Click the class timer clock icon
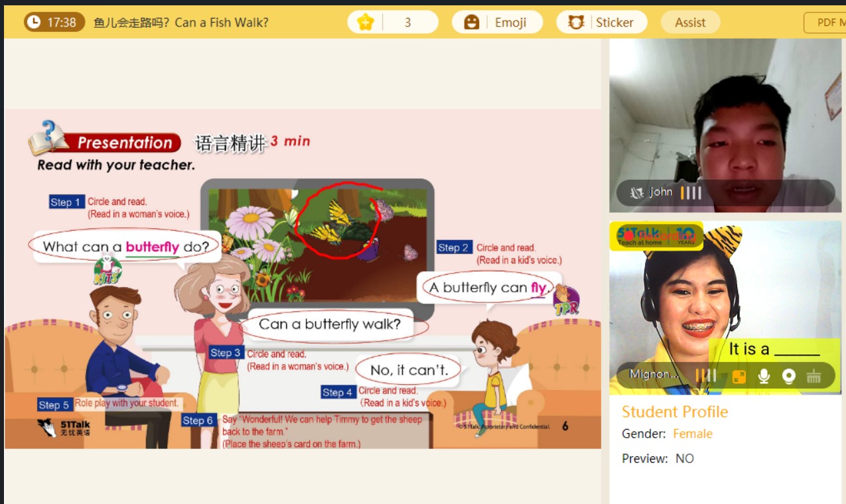Screen dimensions: 846x504 pos(34,23)
